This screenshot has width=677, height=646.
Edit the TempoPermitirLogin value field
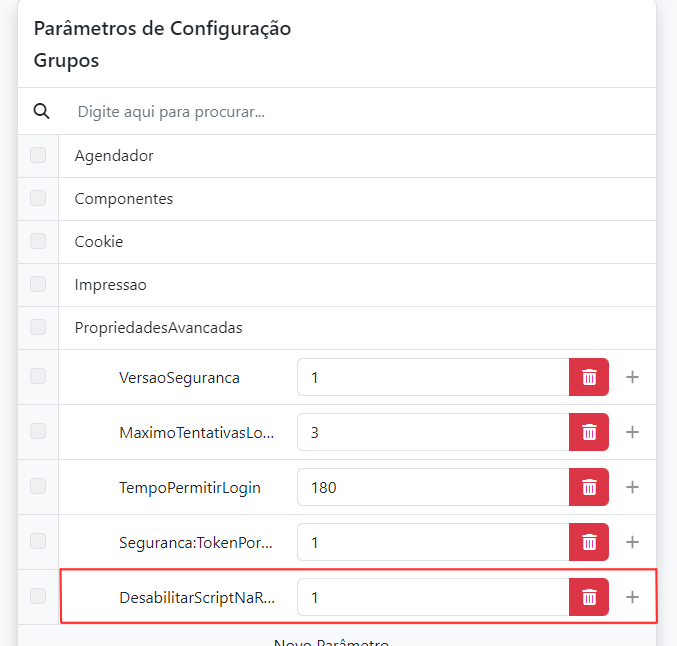click(432, 487)
